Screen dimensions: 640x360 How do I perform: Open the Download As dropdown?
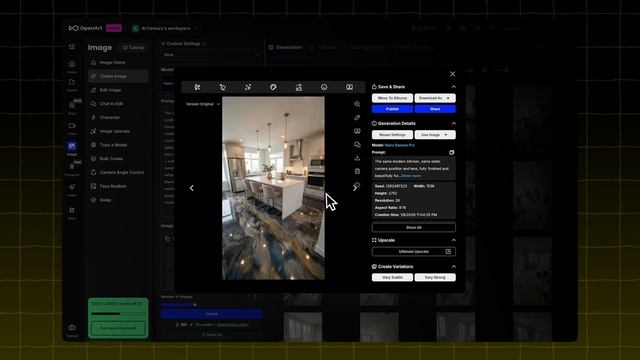point(435,98)
